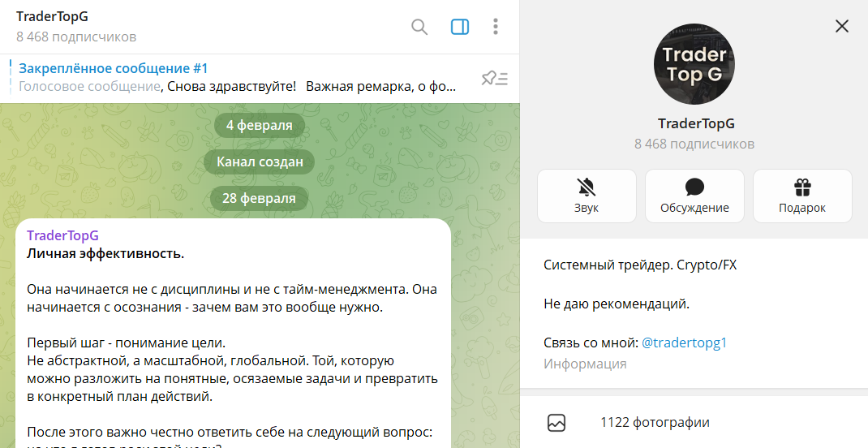Open the @tradertopg1 contact link

[x=684, y=342]
